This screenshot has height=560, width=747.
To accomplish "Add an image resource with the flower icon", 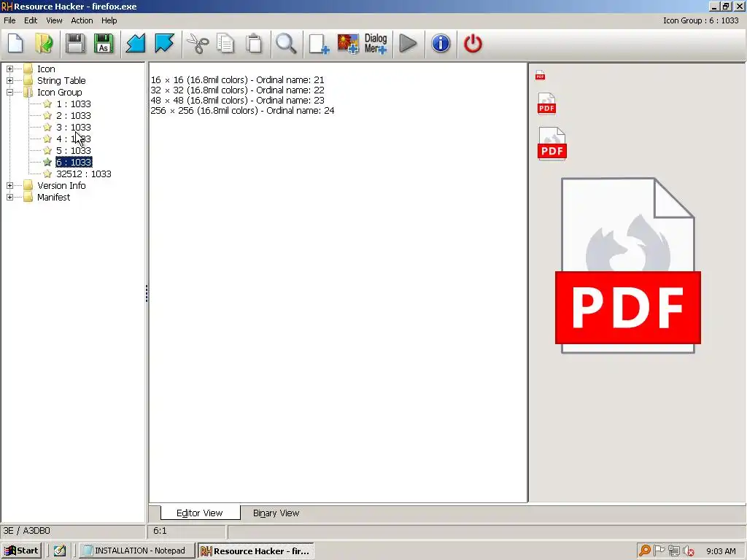I will 348,44.
